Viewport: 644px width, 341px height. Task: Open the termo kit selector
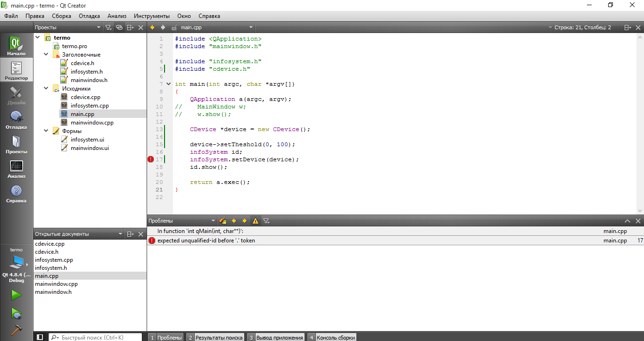(x=17, y=265)
